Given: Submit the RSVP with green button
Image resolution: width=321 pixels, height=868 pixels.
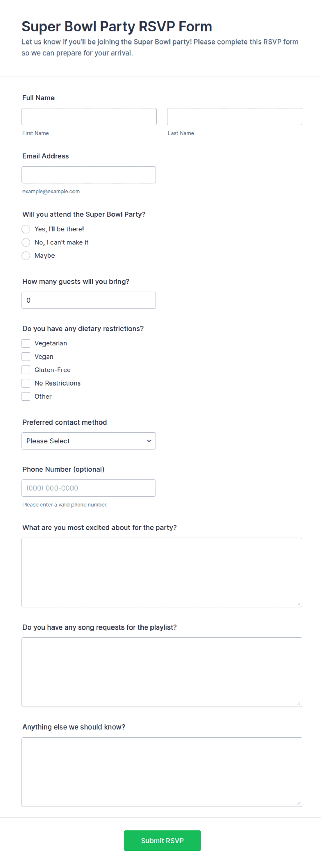Looking at the screenshot, I should tap(162, 841).
